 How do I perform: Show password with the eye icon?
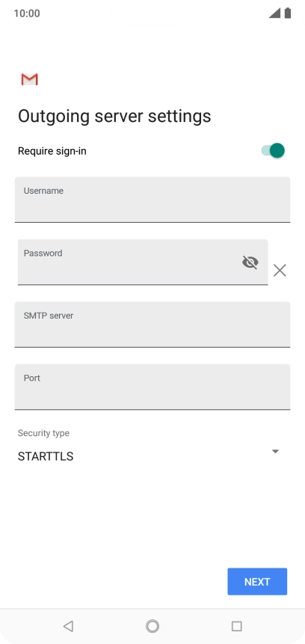point(250,262)
